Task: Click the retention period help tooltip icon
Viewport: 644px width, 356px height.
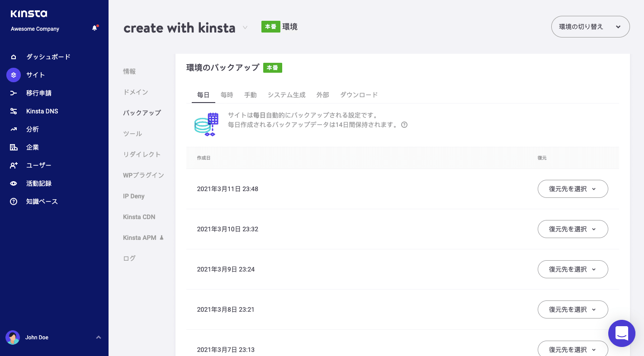Action: click(404, 125)
